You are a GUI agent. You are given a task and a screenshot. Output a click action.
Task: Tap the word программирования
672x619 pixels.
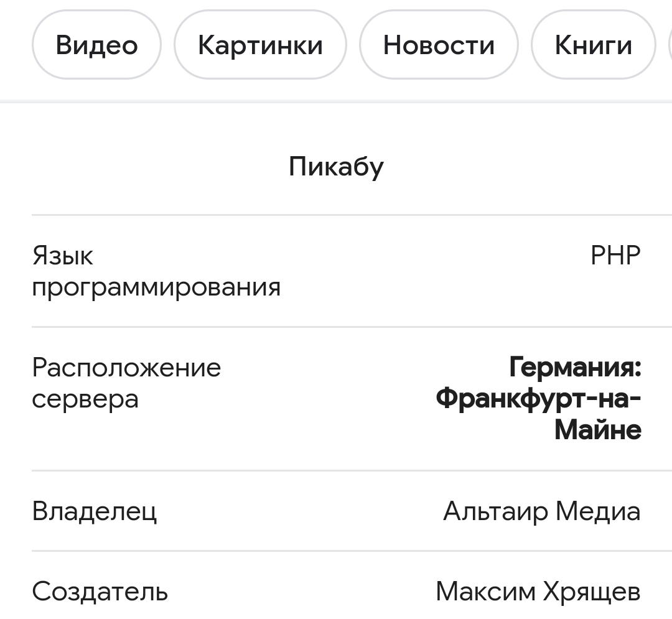coord(156,287)
